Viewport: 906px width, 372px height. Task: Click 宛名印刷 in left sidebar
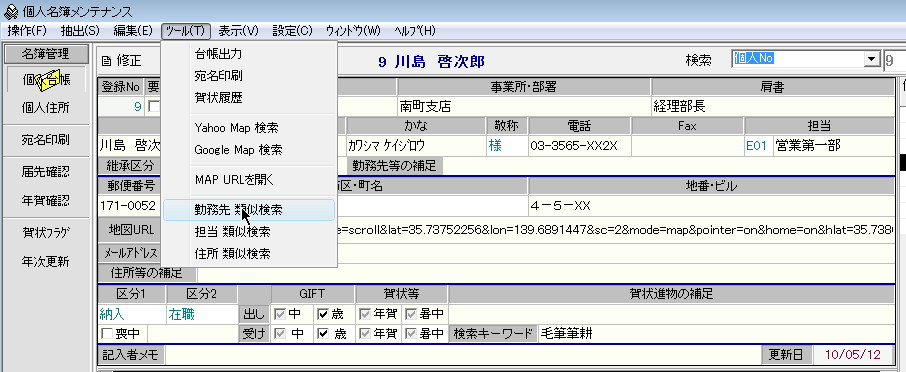click(x=46, y=139)
